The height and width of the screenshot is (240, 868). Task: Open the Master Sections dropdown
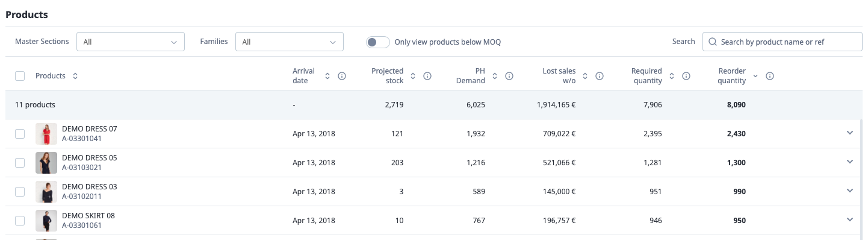(x=131, y=42)
